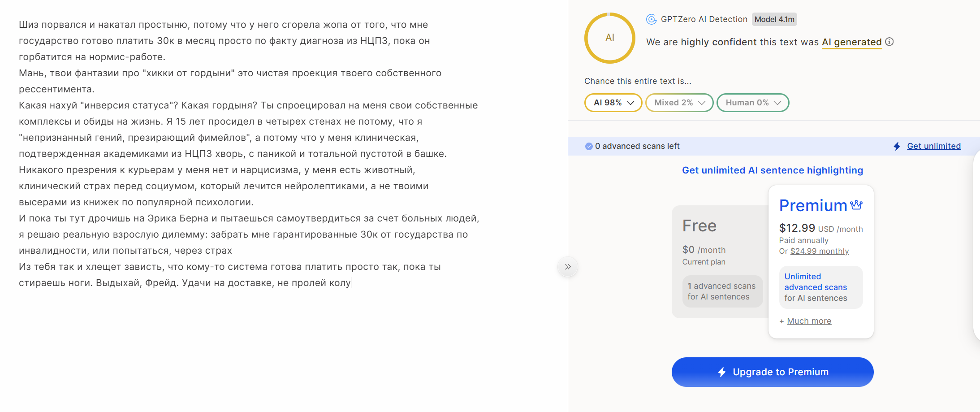The image size is (980, 412).
Task: Expand the Human 0% dropdown
Action: pyautogui.click(x=753, y=103)
